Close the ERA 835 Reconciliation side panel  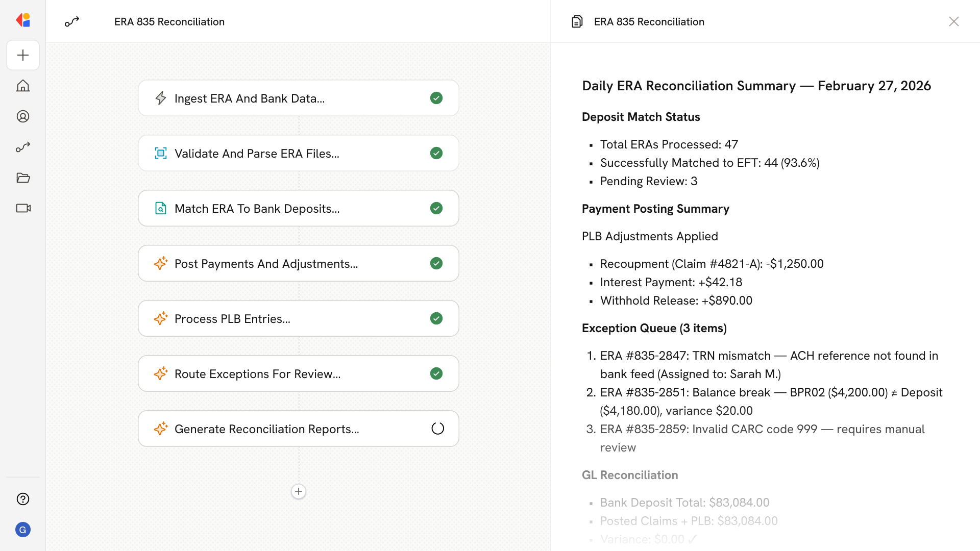(953, 21)
